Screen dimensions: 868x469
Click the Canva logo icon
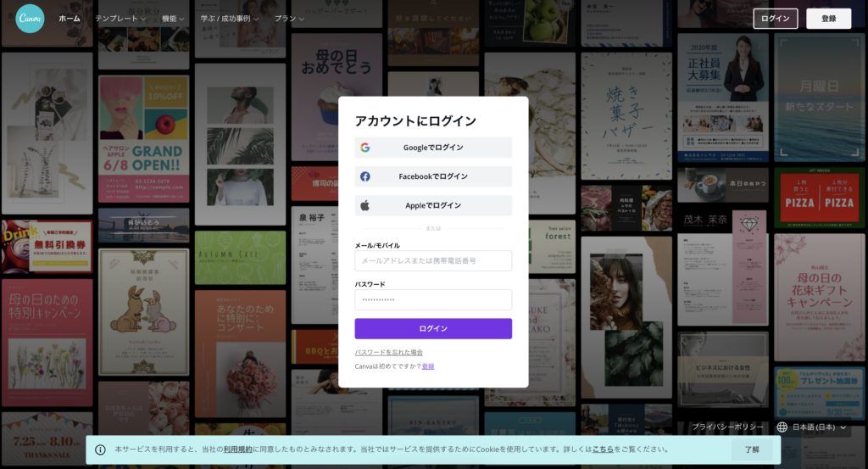pos(30,18)
